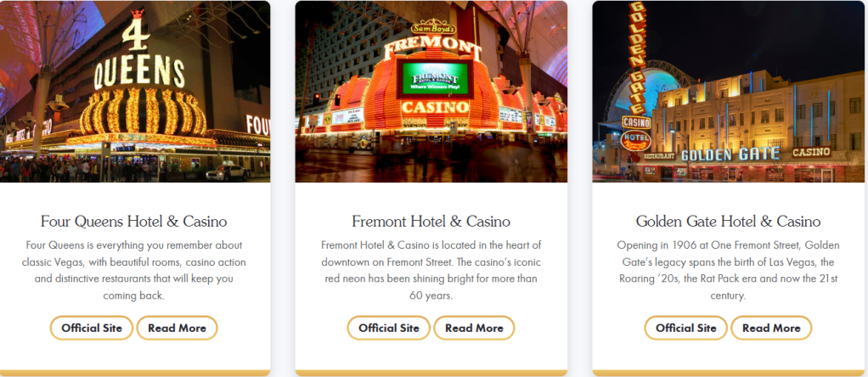Click the Golden Gate description paragraph

[x=728, y=270]
